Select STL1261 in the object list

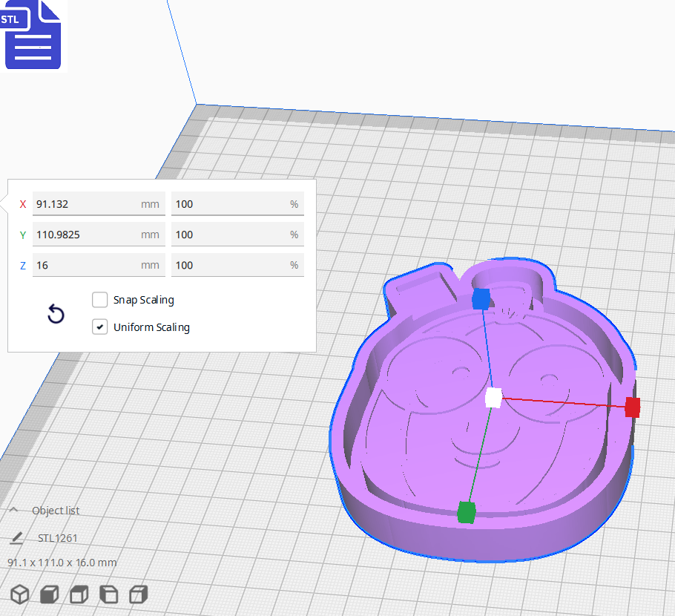58,537
